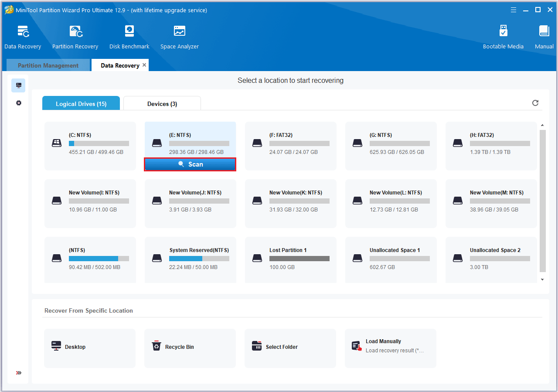Select 38.96 GB / 39.05 GB text

494,210
